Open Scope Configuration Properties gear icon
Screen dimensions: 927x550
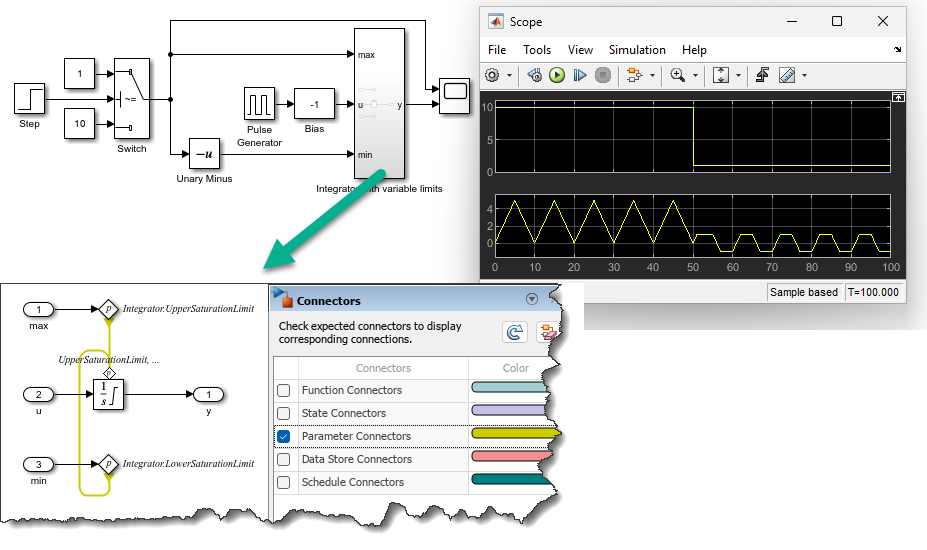pos(492,75)
